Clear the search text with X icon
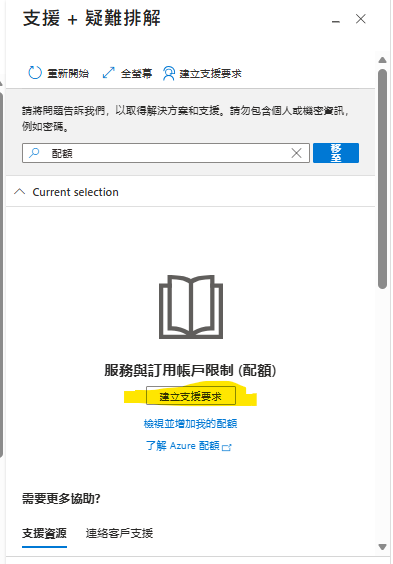 point(296,153)
